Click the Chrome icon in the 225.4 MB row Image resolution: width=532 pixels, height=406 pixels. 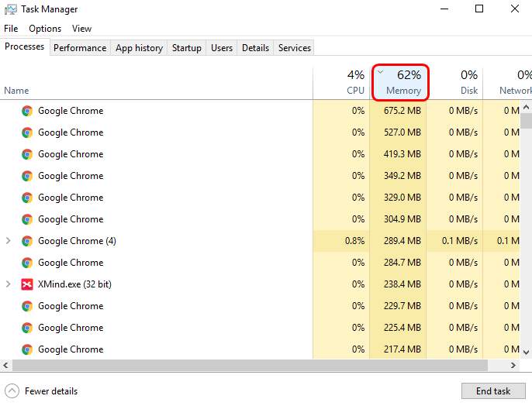coord(27,328)
